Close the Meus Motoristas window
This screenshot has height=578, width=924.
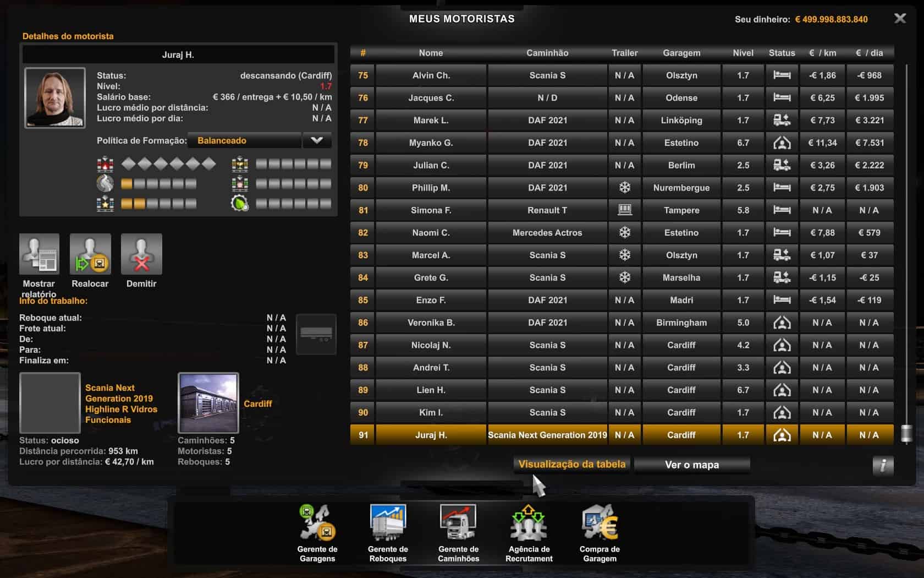tap(900, 19)
